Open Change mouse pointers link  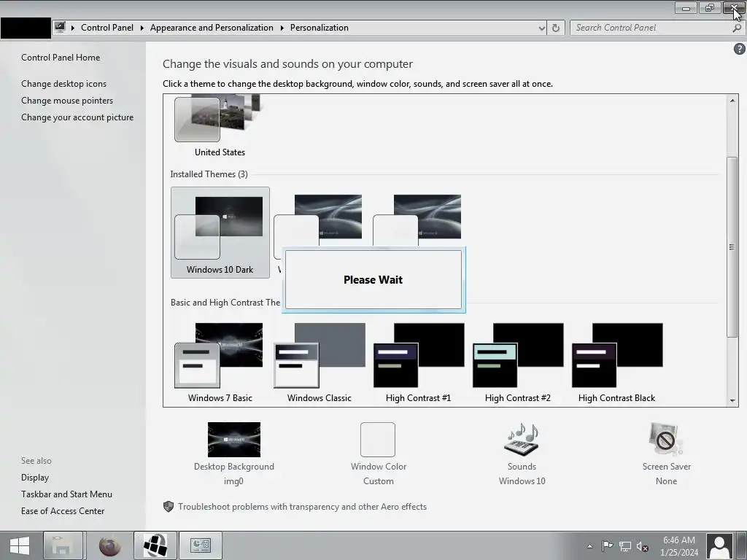tap(67, 101)
